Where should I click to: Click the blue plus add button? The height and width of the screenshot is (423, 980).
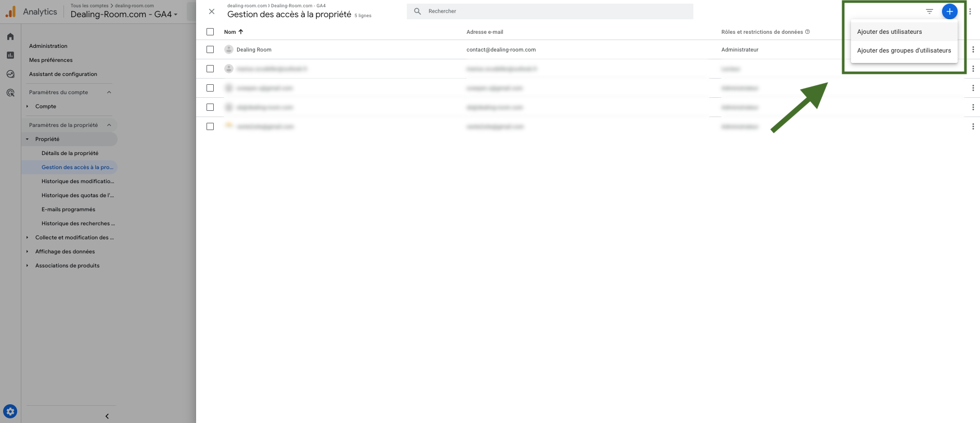950,11
